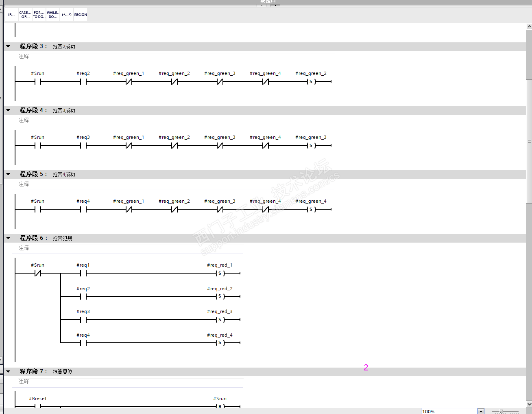Select #req_green_2 NC contact in network 4
Viewport: 532px width, 414px height.
[174, 146]
